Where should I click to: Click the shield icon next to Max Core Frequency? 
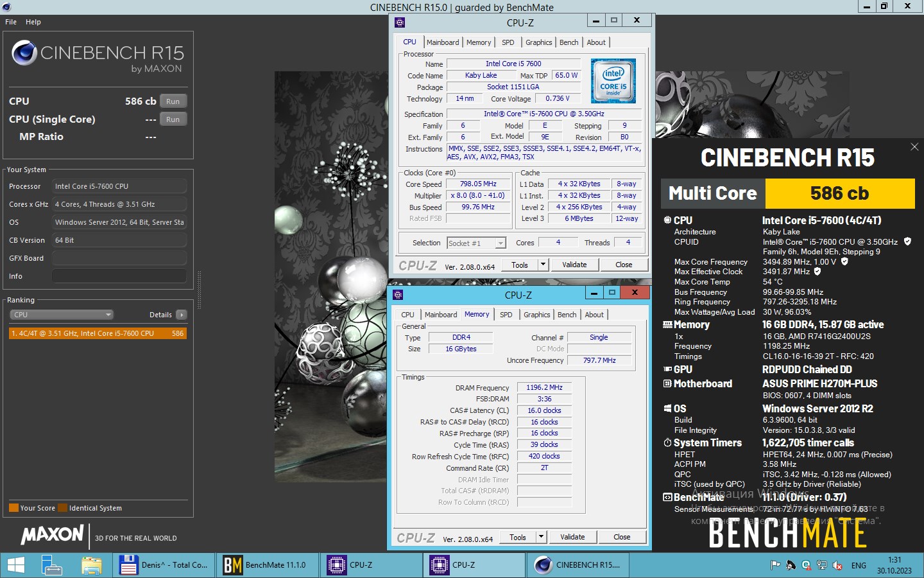(x=844, y=261)
